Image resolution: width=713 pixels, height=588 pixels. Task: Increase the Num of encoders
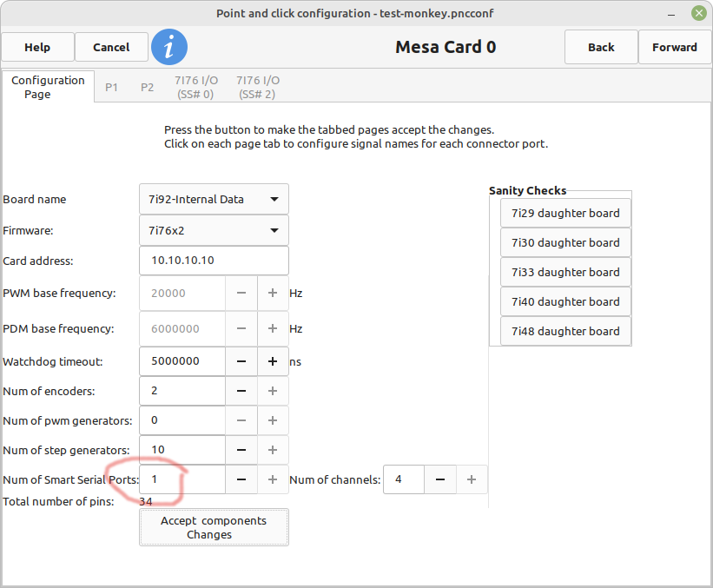coord(273,391)
